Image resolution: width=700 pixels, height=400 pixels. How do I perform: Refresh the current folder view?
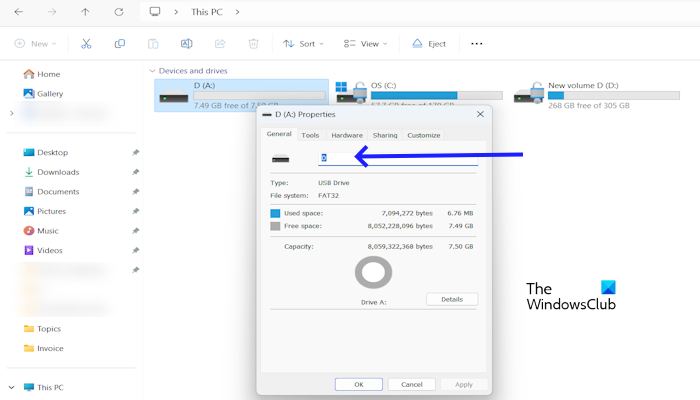click(x=119, y=12)
